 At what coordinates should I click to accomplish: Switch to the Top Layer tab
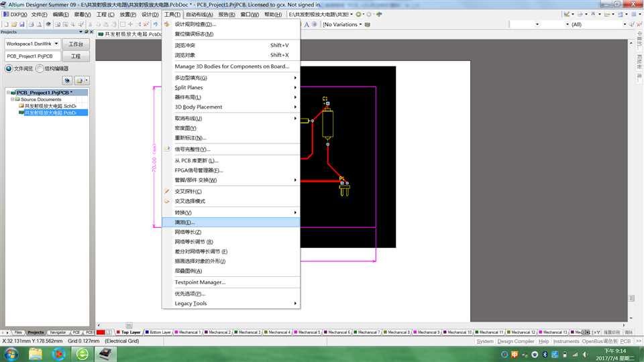point(128,332)
